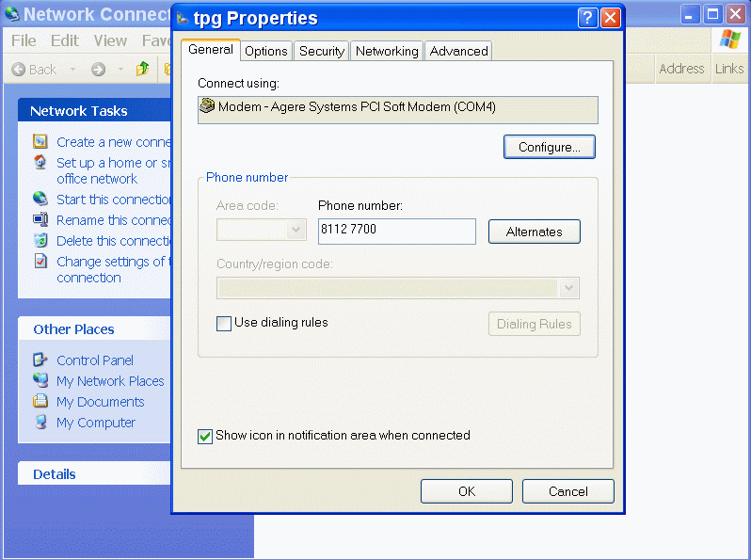Click OK in tpg Properties
This screenshot has width=751, height=560.
point(467,491)
